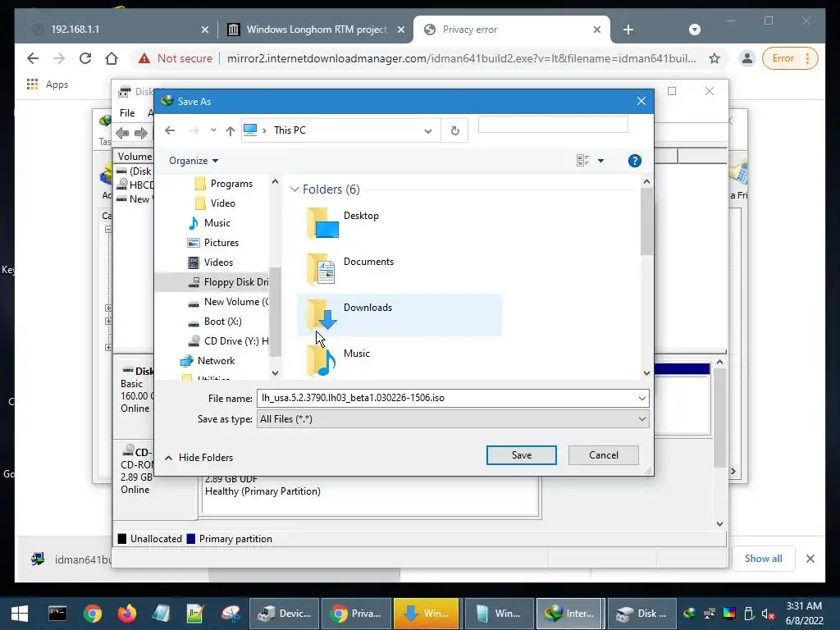This screenshot has height=630, width=840.
Task: Select the Downloads folder
Action: pos(399,315)
